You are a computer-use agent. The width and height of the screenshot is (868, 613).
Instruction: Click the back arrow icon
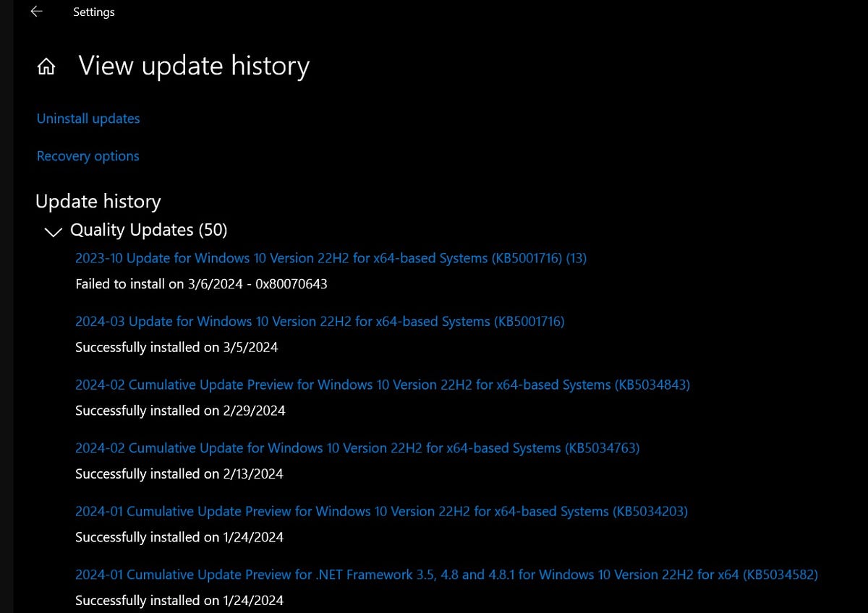coord(36,12)
